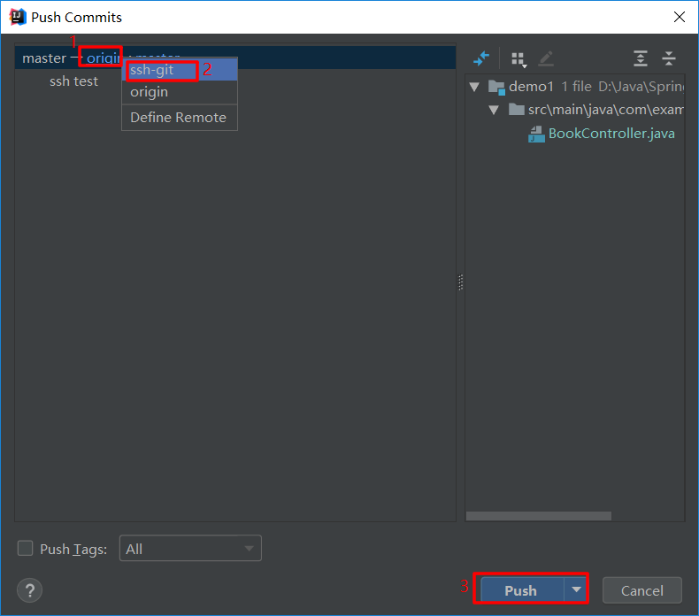Click the src\main\java folder icon

[x=516, y=109]
